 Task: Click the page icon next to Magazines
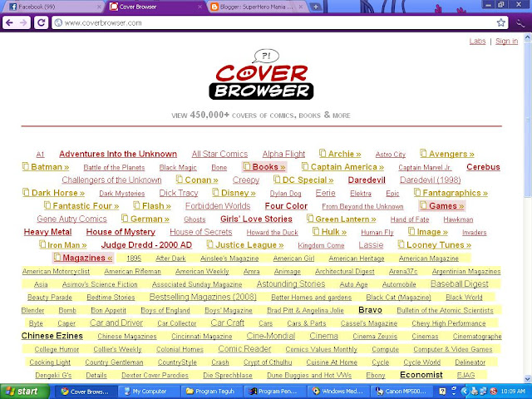tap(57, 258)
